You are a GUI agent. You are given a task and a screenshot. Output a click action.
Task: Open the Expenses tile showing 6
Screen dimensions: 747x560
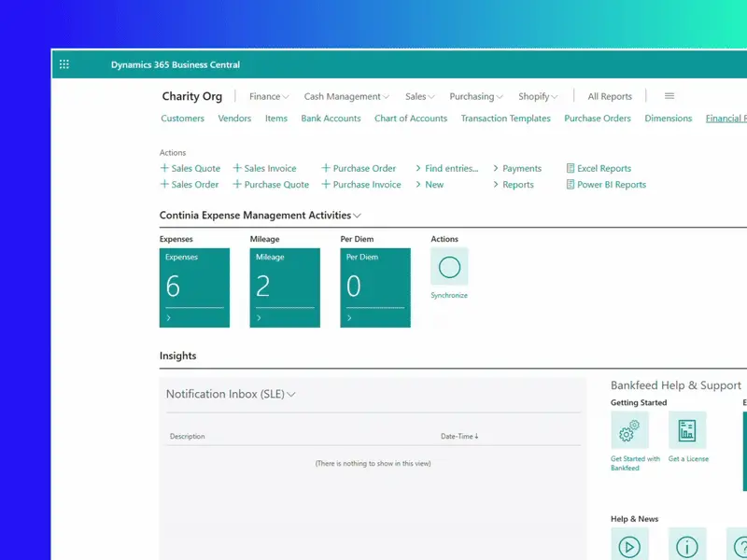[194, 287]
